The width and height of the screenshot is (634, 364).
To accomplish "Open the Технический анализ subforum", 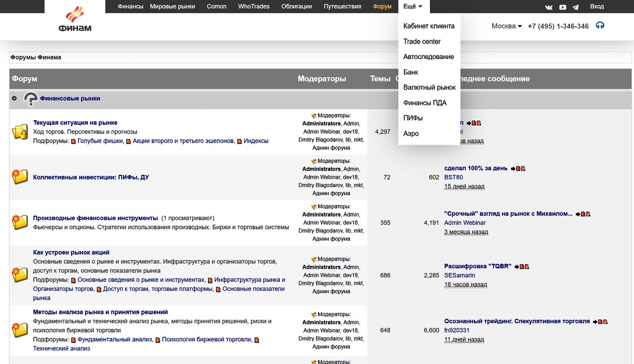I will point(62,349).
